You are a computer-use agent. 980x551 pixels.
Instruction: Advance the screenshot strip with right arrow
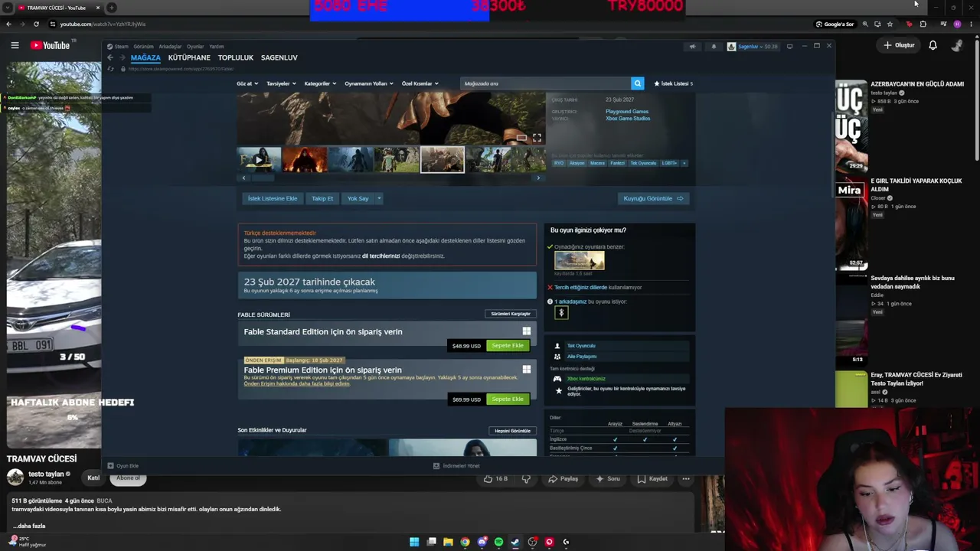(x=538, y=178)
